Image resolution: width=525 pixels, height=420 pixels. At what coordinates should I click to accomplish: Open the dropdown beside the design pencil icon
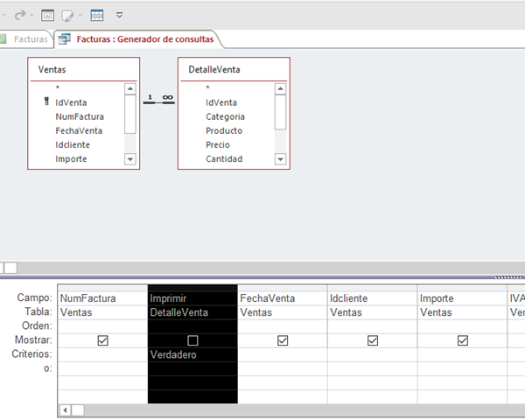(x=80, y=15)
